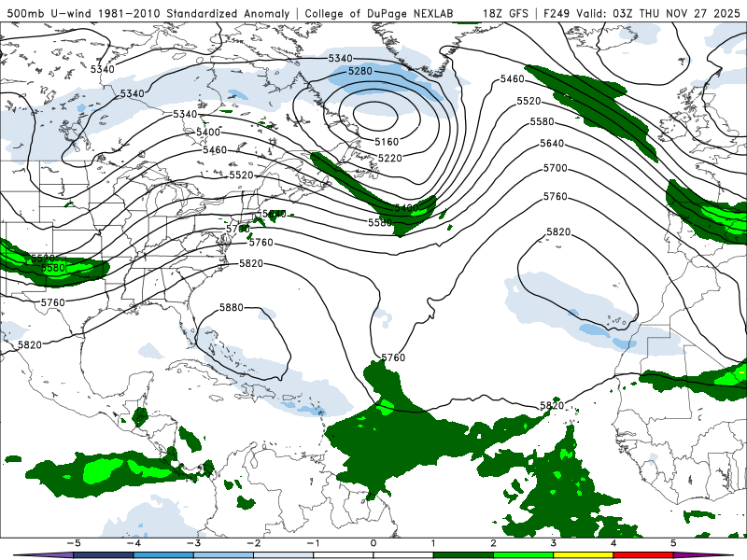Click the '-3' color bar tick label
Screen dimensions: 747x560
point(193,543)
